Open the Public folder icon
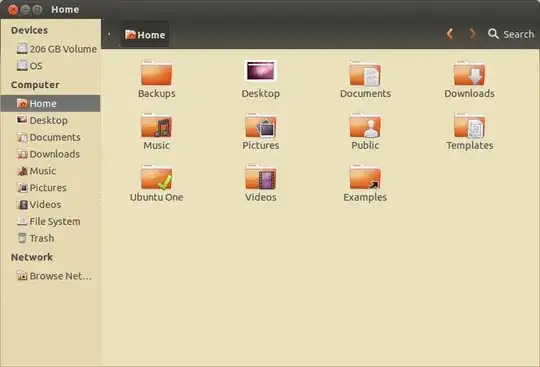This screenshot has height=367, width=540. (365, 125)
